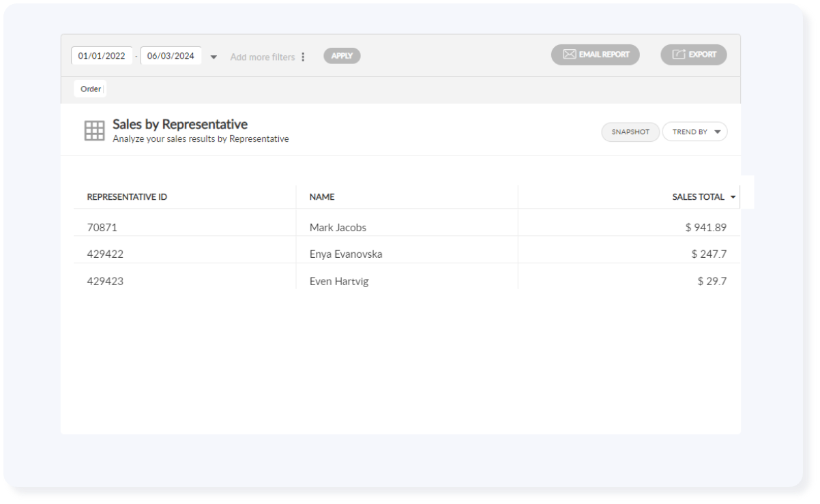
Task: Click the start date field 01/01/2022
Action: [102, 56]
